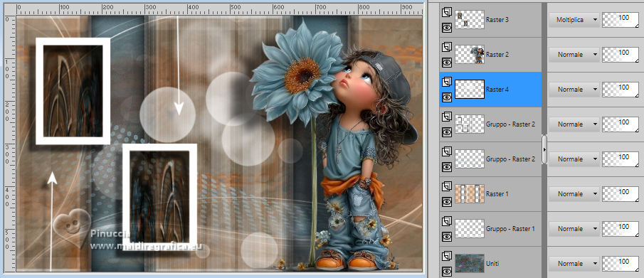Open Raster 4's Normale blend mode dropdown
644x278 pixels.
[x=574, y=89]
